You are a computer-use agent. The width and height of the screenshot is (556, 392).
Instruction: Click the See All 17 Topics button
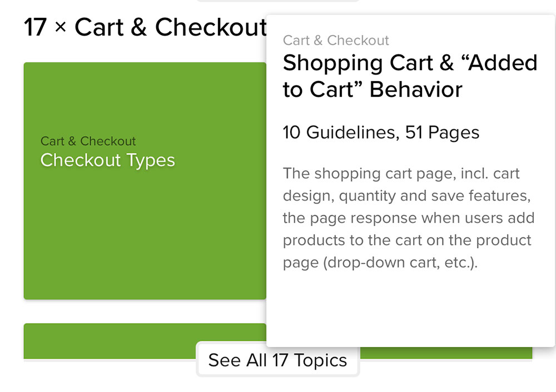coord(277,360)
